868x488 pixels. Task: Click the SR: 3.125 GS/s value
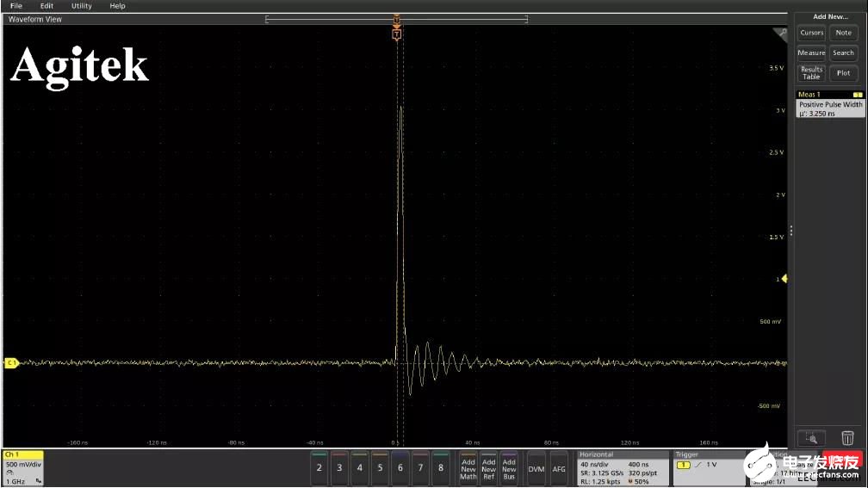(x=602, y=473)
